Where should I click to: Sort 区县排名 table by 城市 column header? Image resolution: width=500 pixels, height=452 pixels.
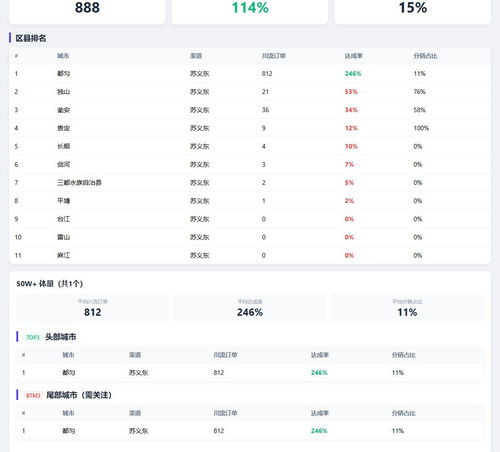(63, 56)
